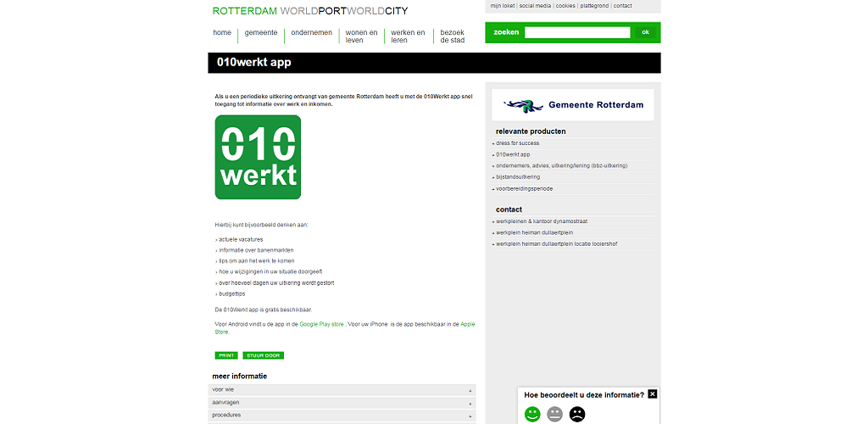Click the STUUR DOOR button

click(x=263, y=355)
